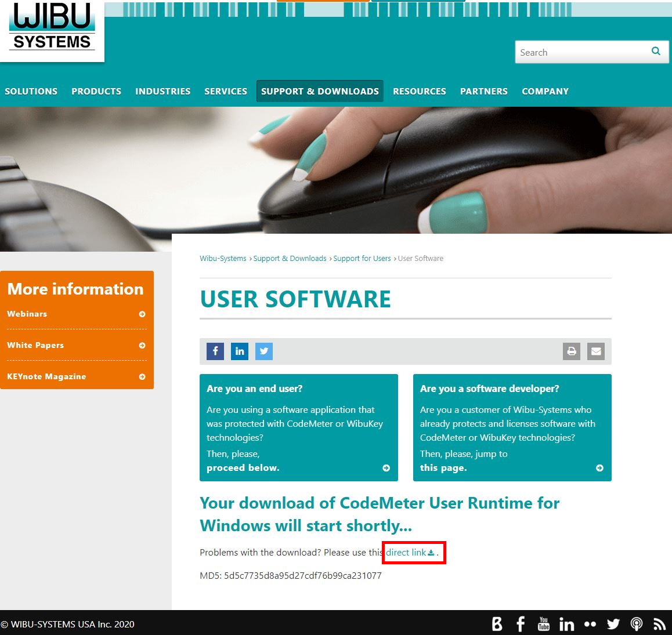
Task: Expand Webinars arrow in sidebar
Action: coord(142,314)
